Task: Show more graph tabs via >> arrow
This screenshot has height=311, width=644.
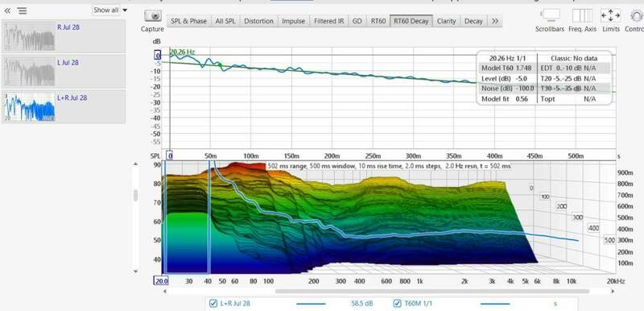Action: click(x=495, y=20)
